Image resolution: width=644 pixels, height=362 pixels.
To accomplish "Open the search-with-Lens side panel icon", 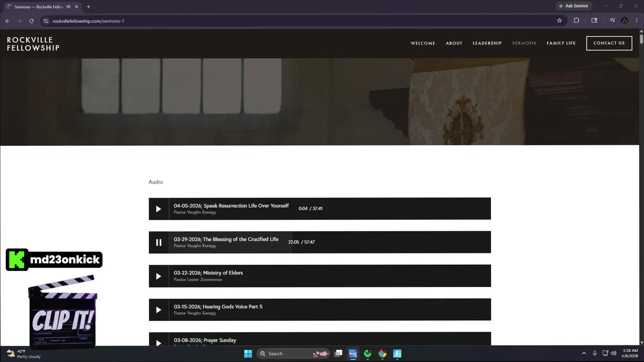I will 594,21.
